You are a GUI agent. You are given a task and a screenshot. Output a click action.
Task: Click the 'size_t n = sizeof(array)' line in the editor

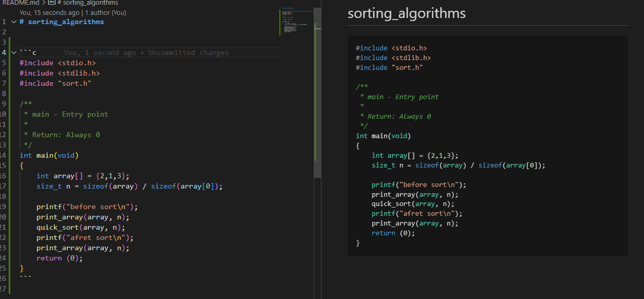(x=129, y=186)
